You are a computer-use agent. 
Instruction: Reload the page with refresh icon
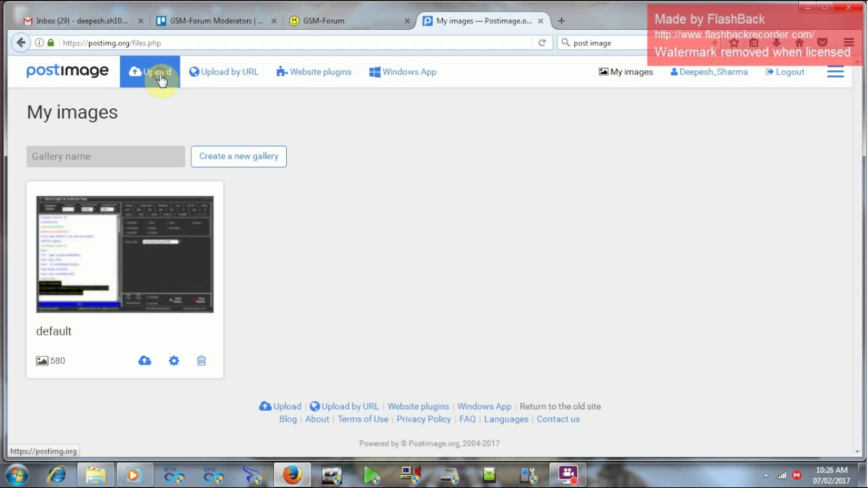[x=542, y=43]
